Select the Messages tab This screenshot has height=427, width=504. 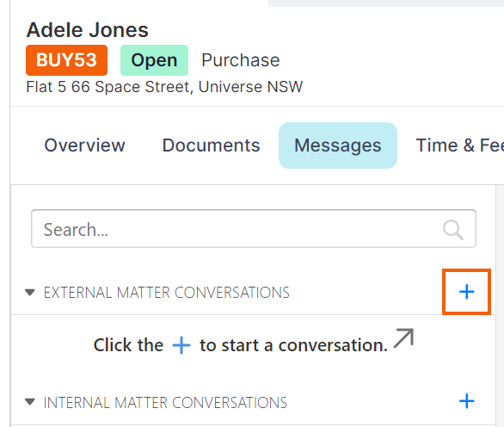click(338, 145)
